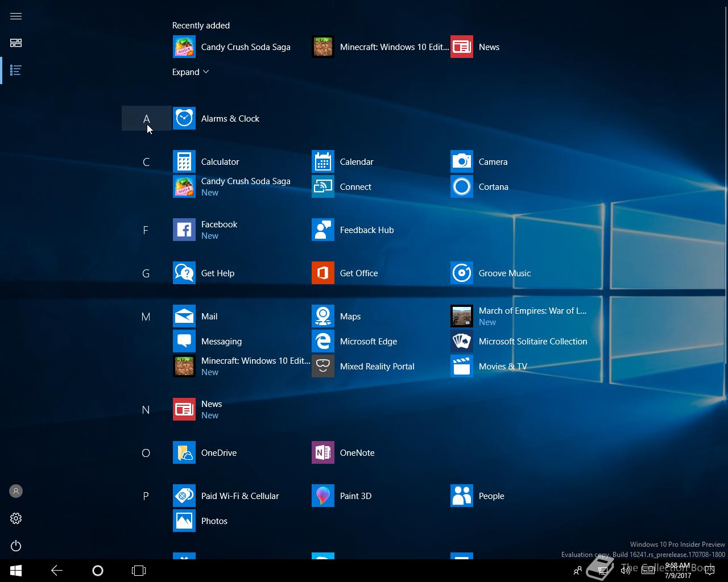This screenshot has height=582, width=728.
Task: Open Candy Crush in Recently added
Action: point(241,47)
